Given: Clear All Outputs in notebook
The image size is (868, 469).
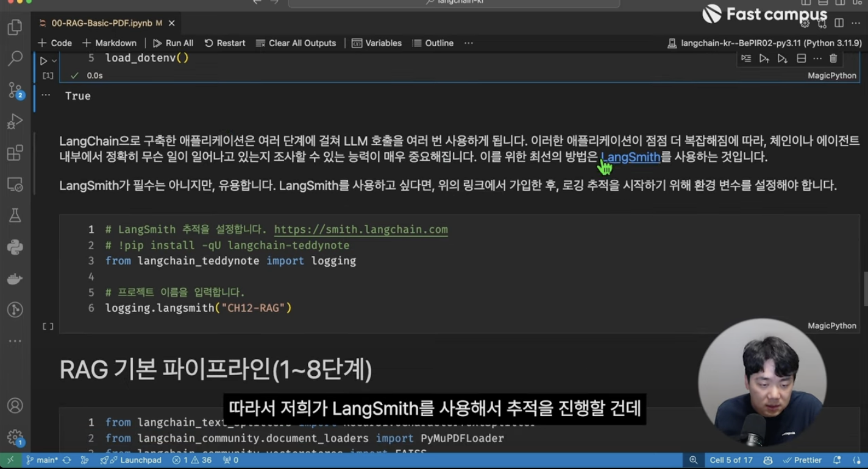Looking at the screenshot, I should click(x=296, y=43).
